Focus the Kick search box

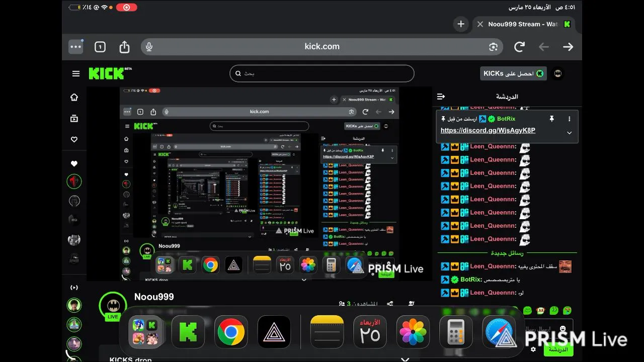pos(322,73)
